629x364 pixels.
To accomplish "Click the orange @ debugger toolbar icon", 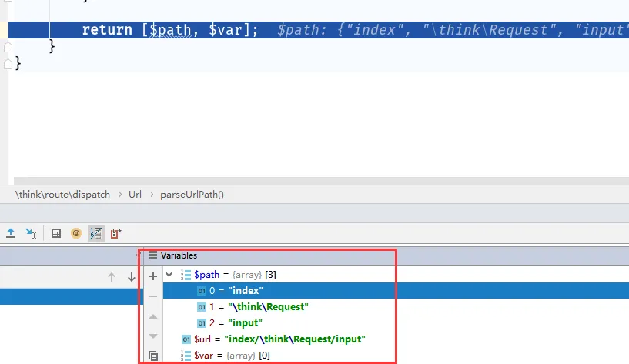I will coord(75,232).
